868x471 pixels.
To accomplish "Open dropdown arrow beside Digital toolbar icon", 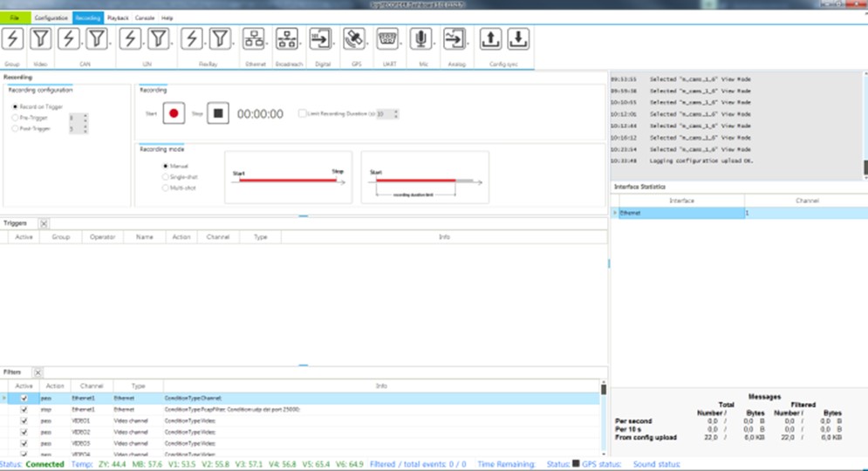I will click(x=334, y=43).
